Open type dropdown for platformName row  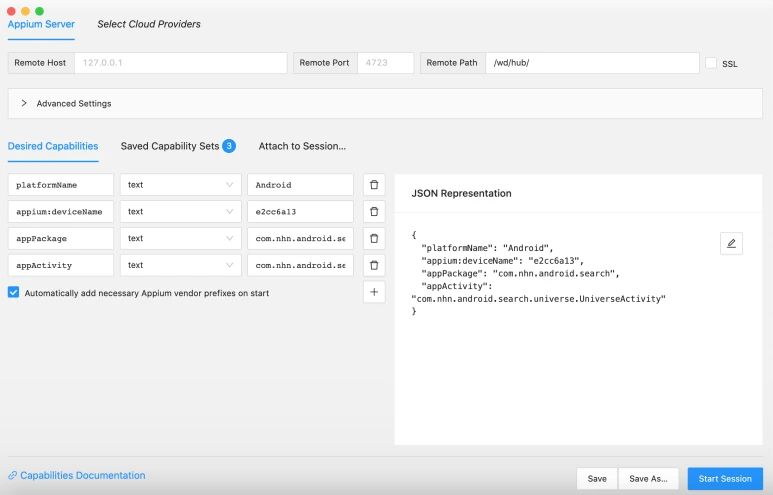180,185
